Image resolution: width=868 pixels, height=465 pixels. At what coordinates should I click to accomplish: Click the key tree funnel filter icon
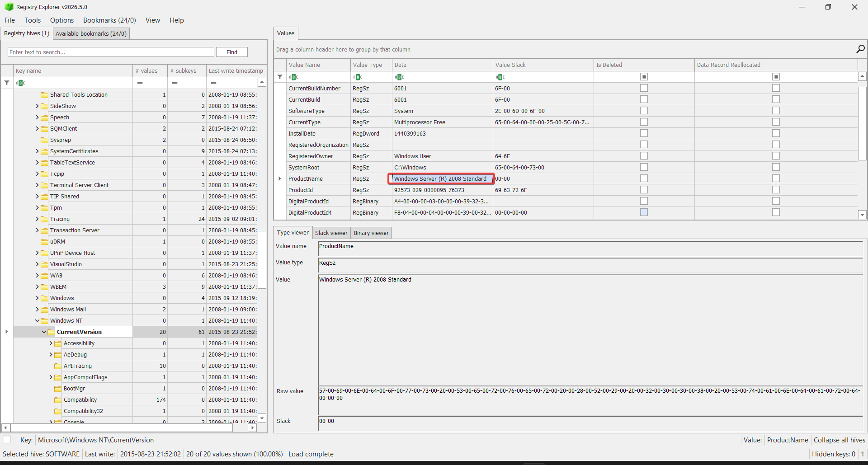[x=7, y=83]
